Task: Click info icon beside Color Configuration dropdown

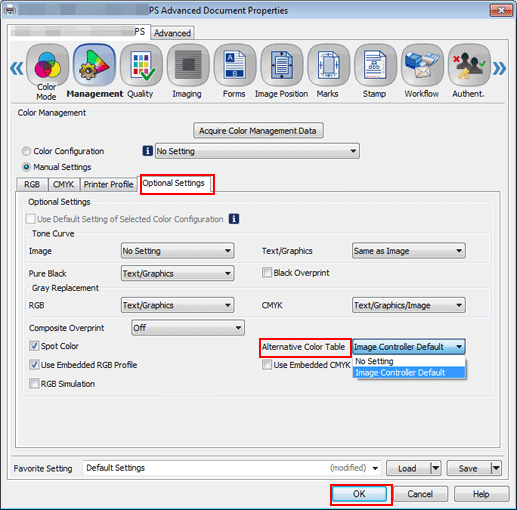Action: (147, 151)
